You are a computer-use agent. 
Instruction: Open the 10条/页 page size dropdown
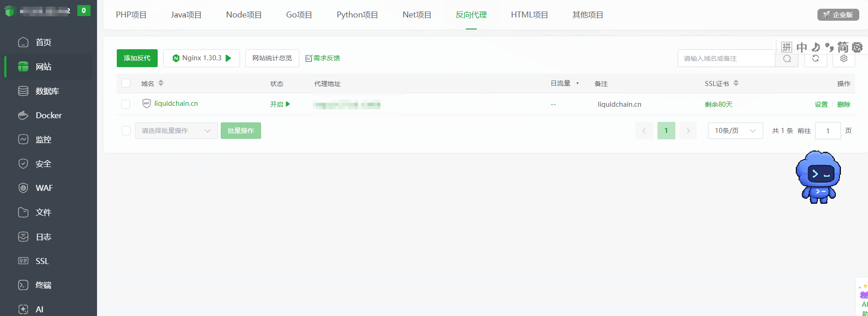coord(736,131)
